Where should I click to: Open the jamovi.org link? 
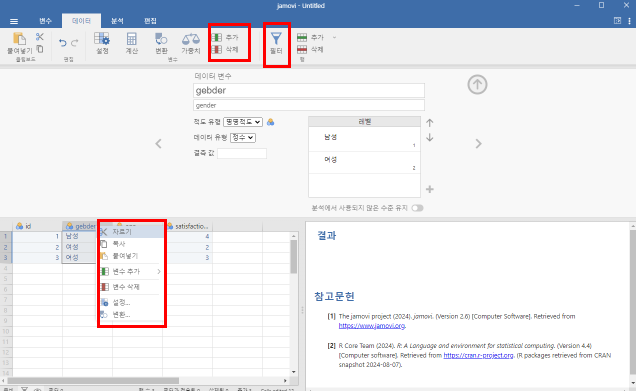tap(372, 326)
